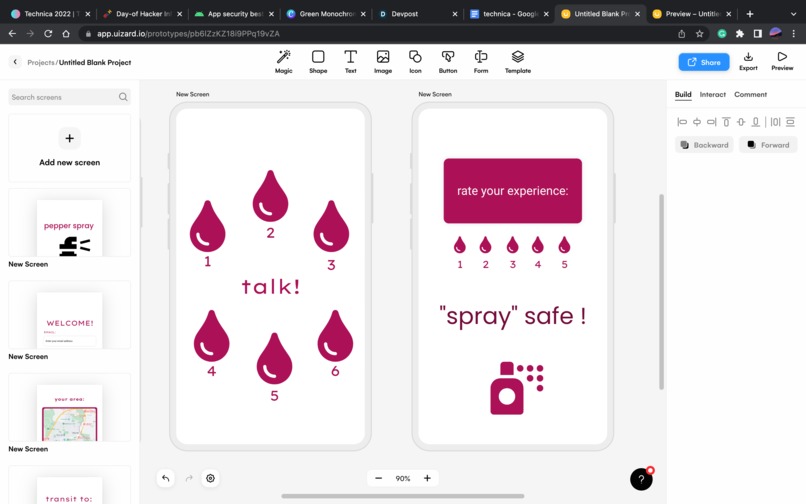Image resolution: width=806 pixels, height=504 pixels.
Task: Select the transit to screen thumbnail
Action: [x=69, y=485]
